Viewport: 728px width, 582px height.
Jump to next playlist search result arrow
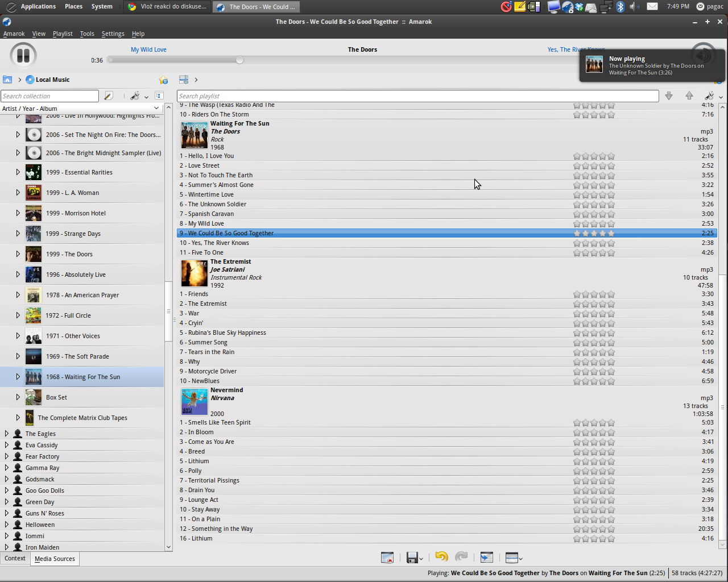pyautogui.click(x=669, y=96)
